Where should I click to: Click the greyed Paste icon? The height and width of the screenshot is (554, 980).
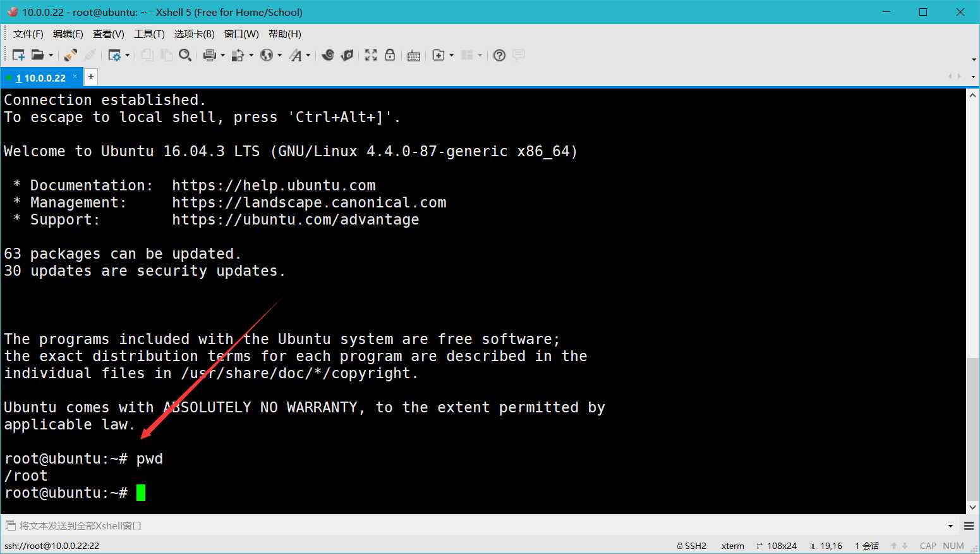pos(166,56)
